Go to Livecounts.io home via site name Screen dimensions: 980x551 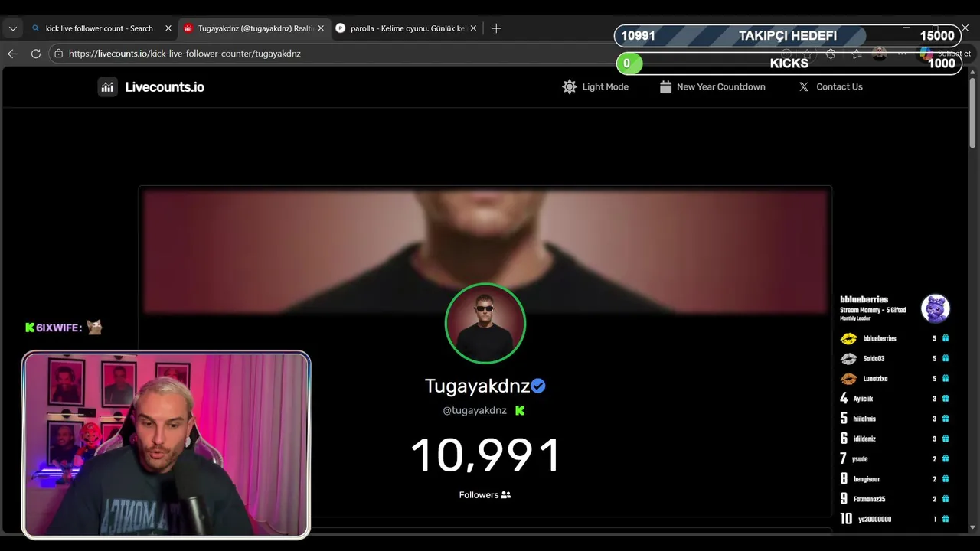coord(165,87)
